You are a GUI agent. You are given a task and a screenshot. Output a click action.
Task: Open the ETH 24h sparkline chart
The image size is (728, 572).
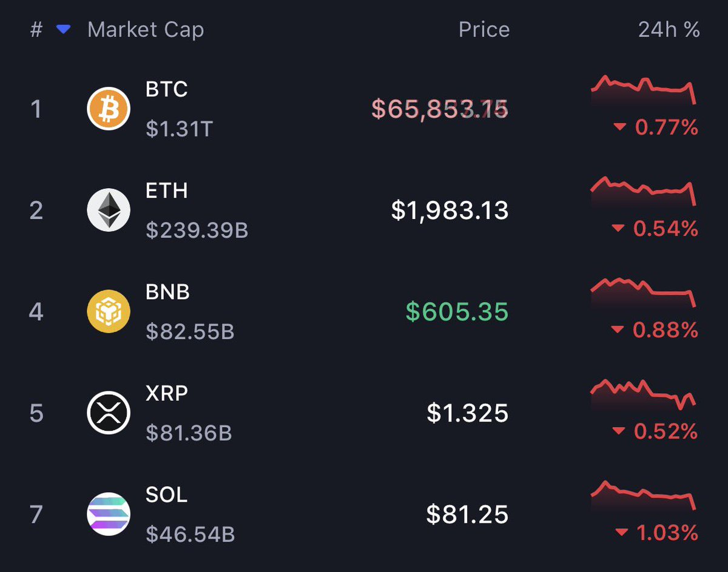click(x=643, y=190)
